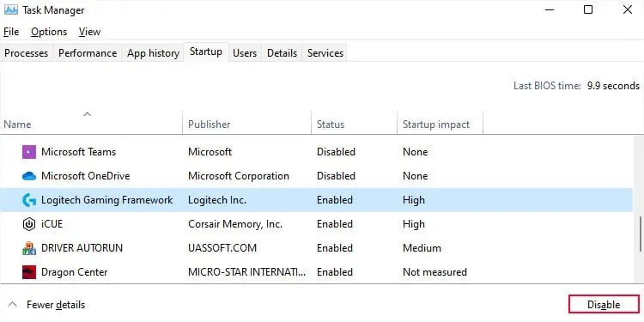This screenshot has width=644, height=322.
Task: Click the Microsoft Corporation publisher cell
Action: (x=239, y=176)
